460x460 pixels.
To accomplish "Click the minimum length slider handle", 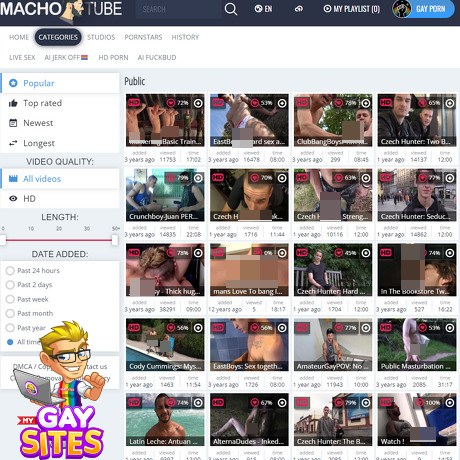I will coord(3,240).
